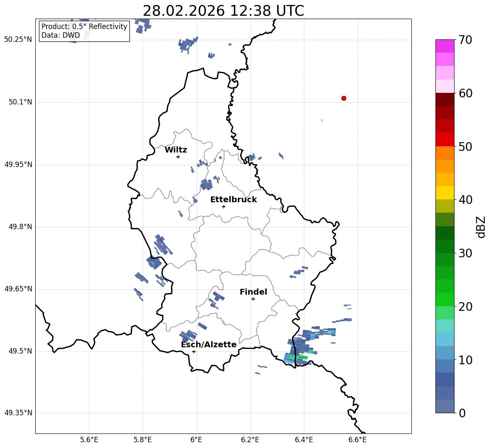Click the Findel station cross marker
The height and width of the screenshot is (448, 491).
pyautogui.click(x=253, y=299)
